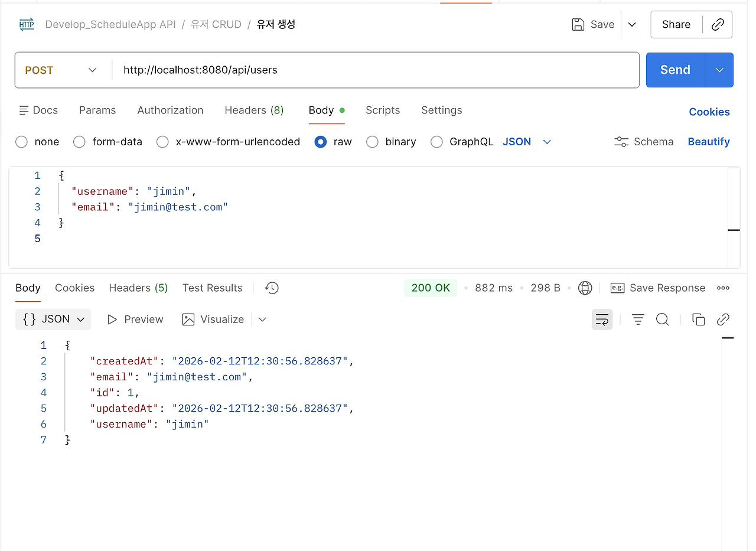Viewport: 756px width, 551px height.
Task: Click the Save Response example icon
Action: (617, 288)
